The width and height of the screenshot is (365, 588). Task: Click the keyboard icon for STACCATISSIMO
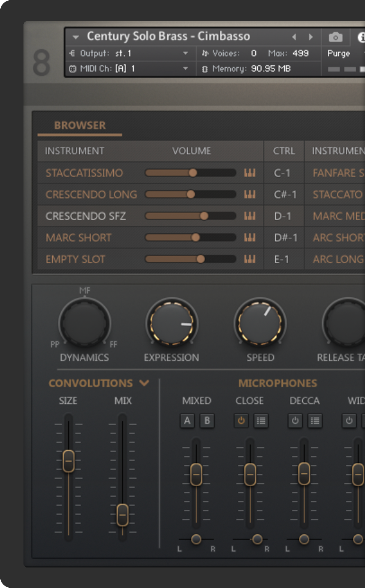click(x=250, y=173)
